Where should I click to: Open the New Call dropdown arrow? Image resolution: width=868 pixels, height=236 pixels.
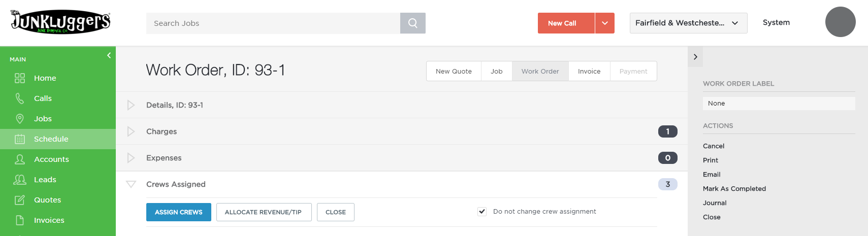tap(604, 23)
